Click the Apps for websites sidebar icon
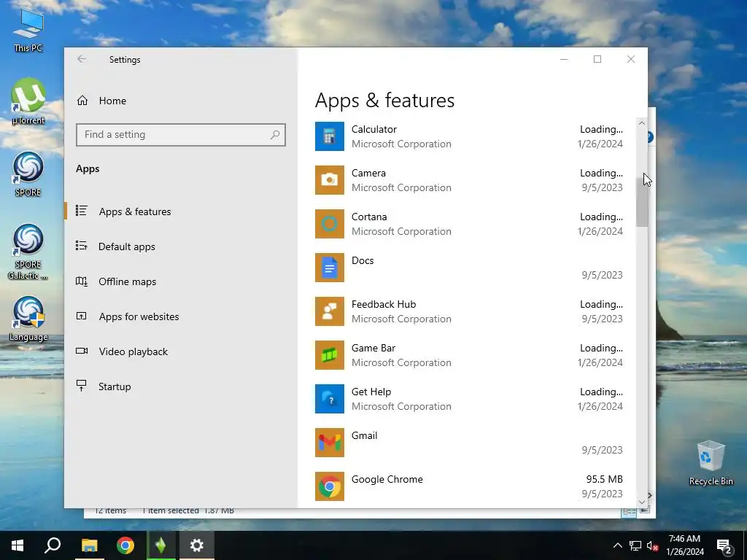 [x=82, y=316]
